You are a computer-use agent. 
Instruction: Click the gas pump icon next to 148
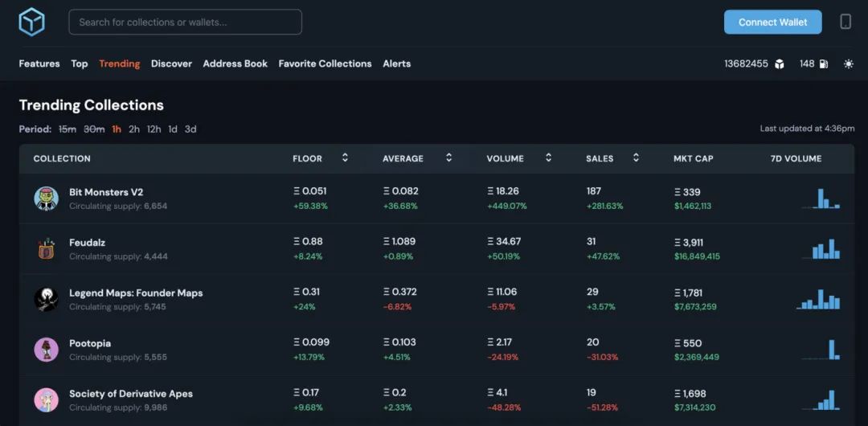(x=824, y=63)
